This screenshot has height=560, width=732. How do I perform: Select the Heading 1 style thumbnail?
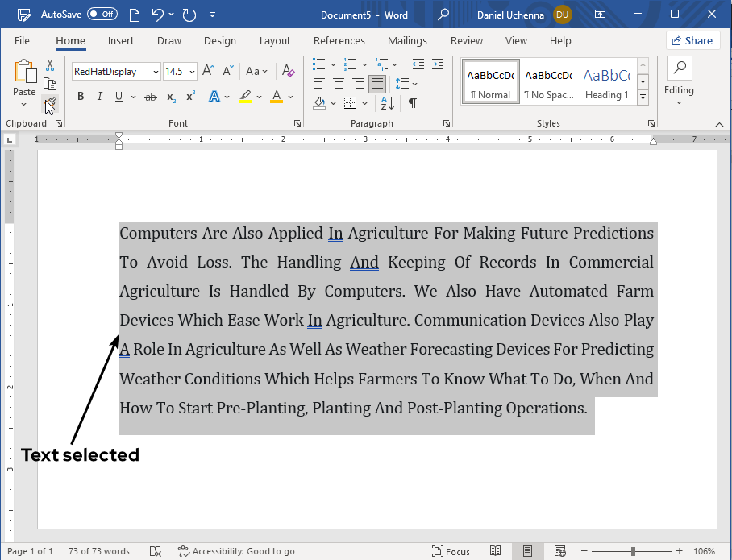tap(606, 81)
